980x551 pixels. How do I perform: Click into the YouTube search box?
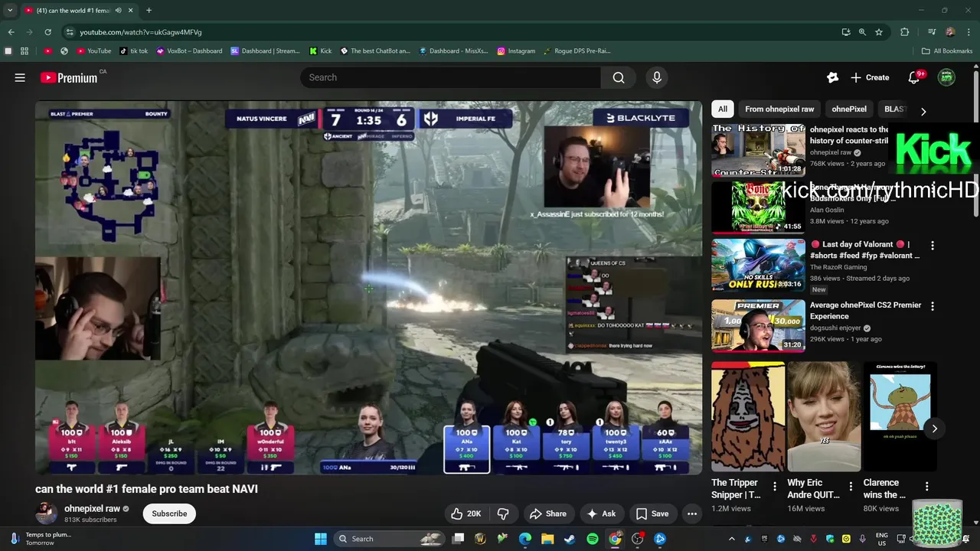click(450, 77)
